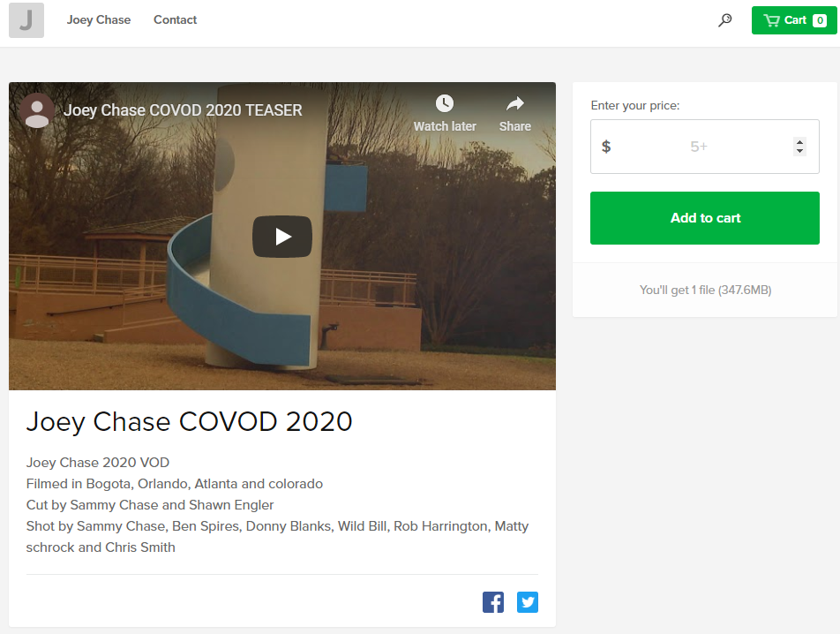Screen dimensions: 840x634
Task: Play the COVOD 2020 teaser video
Action: [x=282, y=237]
